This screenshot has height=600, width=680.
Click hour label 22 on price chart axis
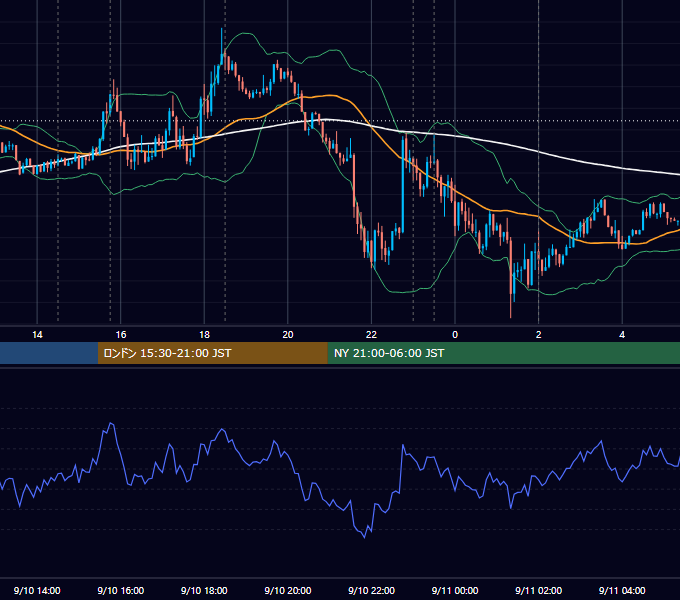pyautogui.click(x=371, y=335)
